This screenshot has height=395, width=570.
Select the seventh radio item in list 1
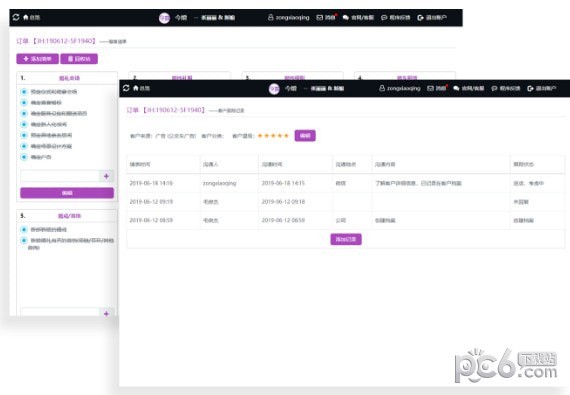coord(24,157)
